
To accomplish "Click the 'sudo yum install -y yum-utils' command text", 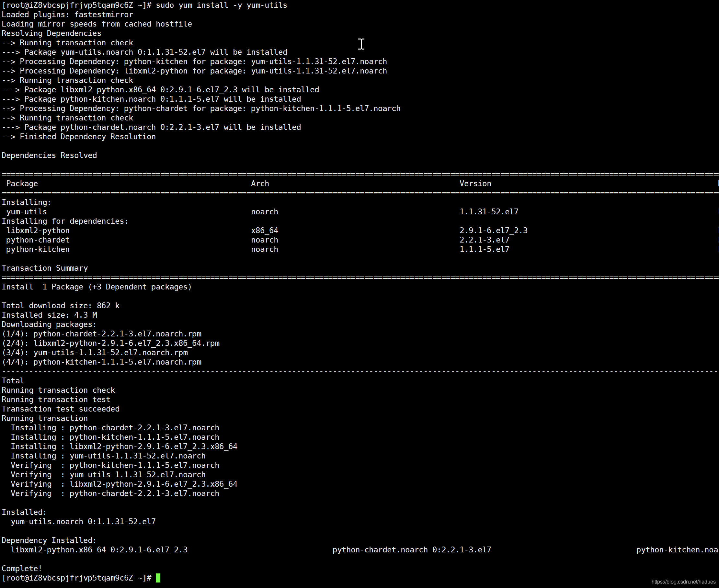I will (x=222, y=6).
